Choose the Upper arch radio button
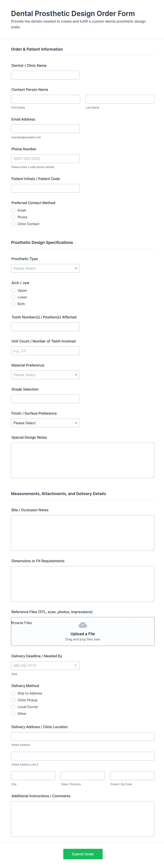The height and width of the screenshot is (868, 164). (13, 290)
